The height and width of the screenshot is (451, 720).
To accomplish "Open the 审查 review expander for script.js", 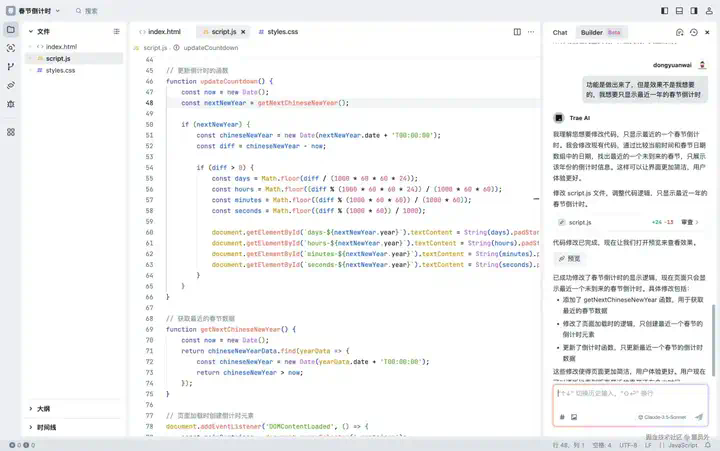I will tap(690, 222).
